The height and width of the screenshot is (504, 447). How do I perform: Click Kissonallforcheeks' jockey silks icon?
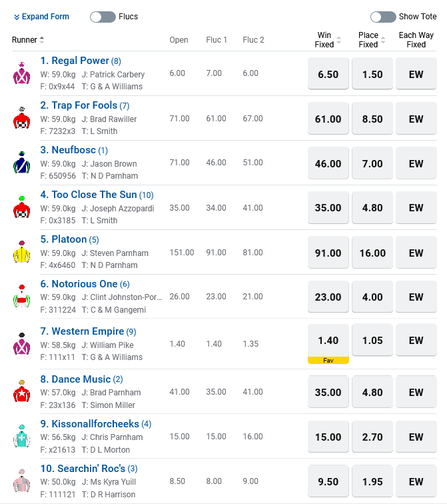22,436
